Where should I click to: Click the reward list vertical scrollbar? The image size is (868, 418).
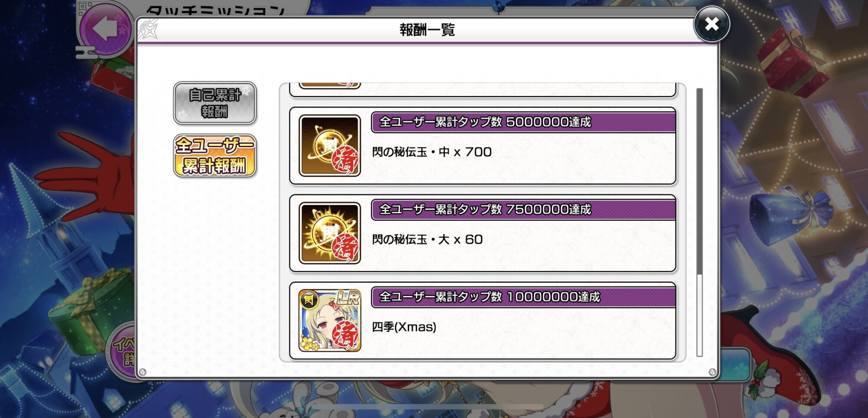pos(699,222)
